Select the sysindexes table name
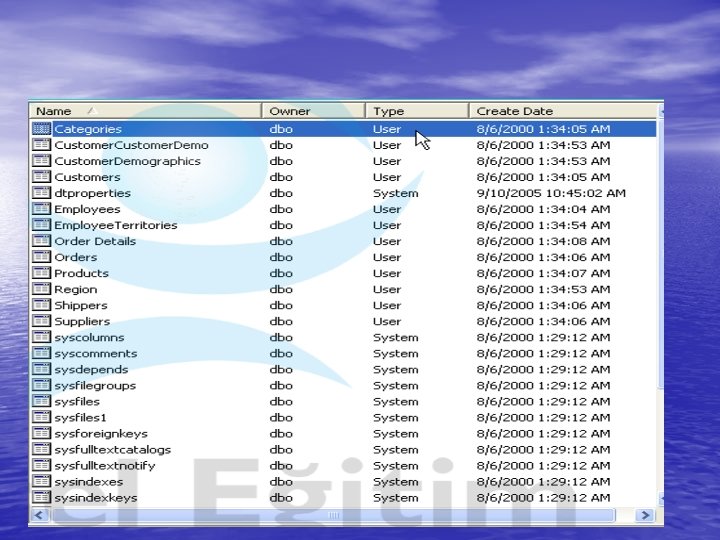 (89, 482)
